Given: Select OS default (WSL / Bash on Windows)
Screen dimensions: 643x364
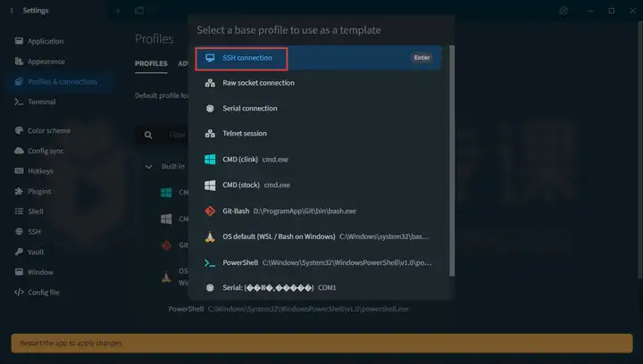Looking at the screenshot, I should point(318,236).
